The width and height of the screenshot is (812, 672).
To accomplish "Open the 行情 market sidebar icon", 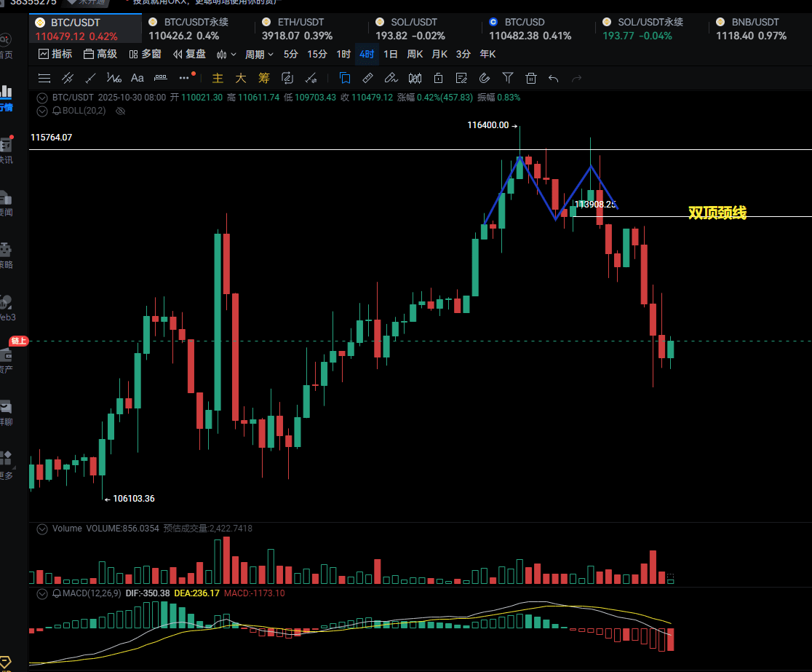I will (x=6, y=97).
